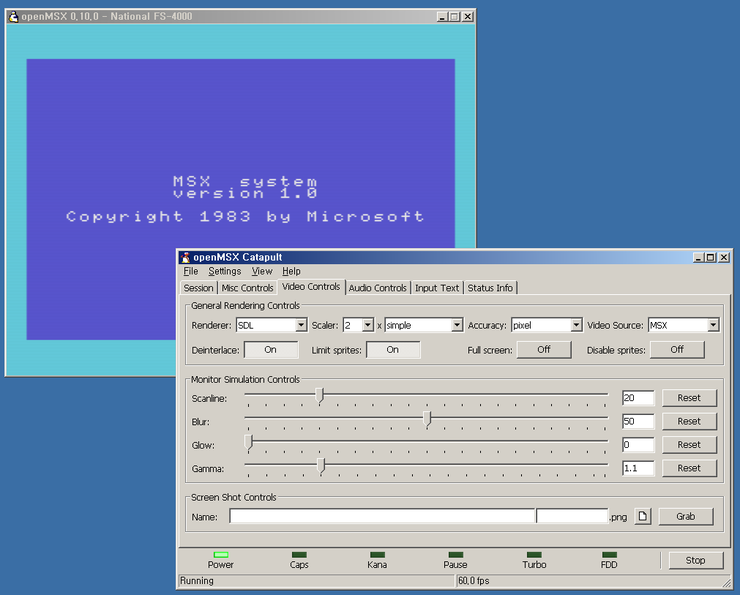This screenshot has width=740, height=595.
Task: Maximize the openMSX National FS-4000 window
Action: [454, 17]
